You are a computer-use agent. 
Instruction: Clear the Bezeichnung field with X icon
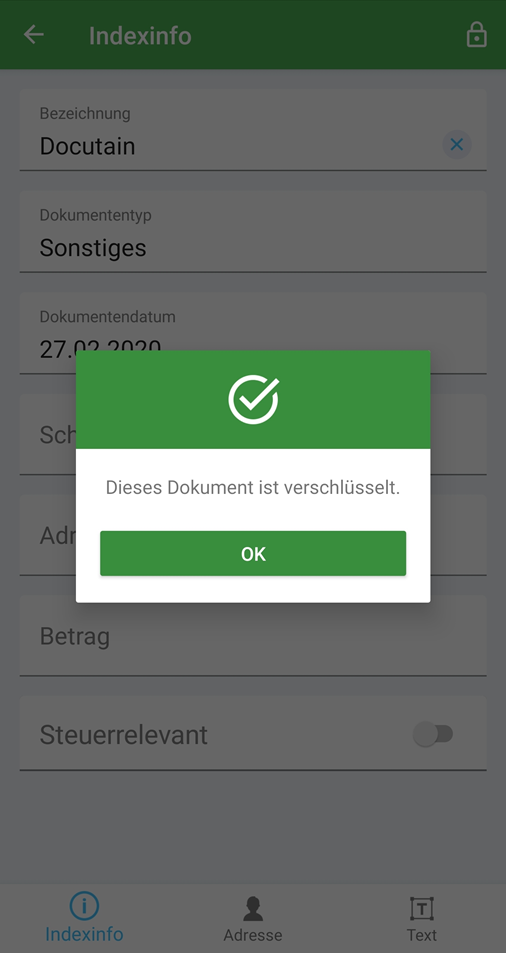click(x=457, y=145)
